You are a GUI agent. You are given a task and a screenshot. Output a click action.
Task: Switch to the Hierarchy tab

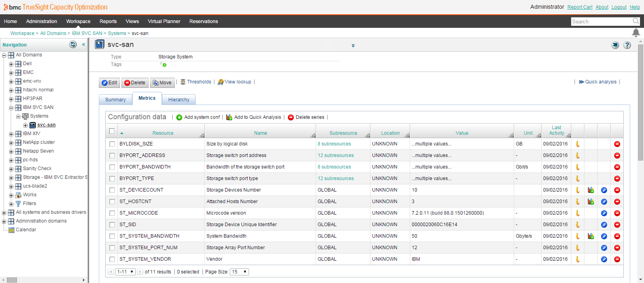tap(179, 100)
